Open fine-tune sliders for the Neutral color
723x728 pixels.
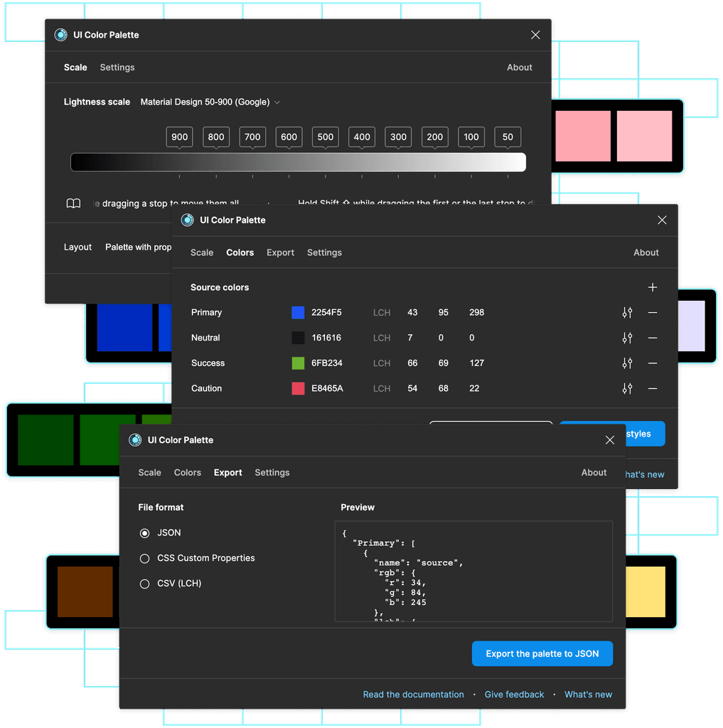[x=627, y=338]
